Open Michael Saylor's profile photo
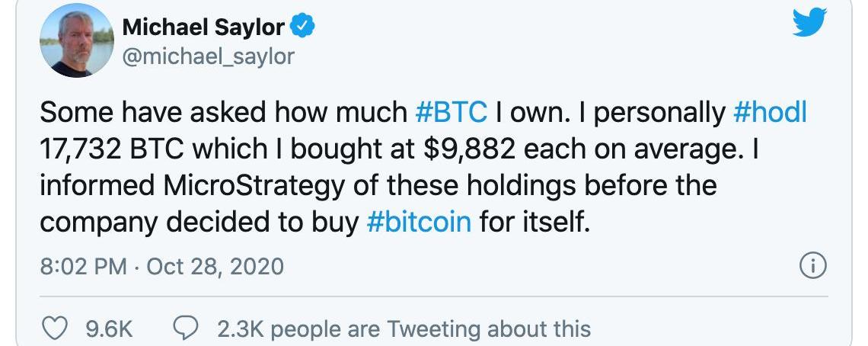The width and height of the screenshot is (868, 346). pyautogui.click(x=72, y=40)
